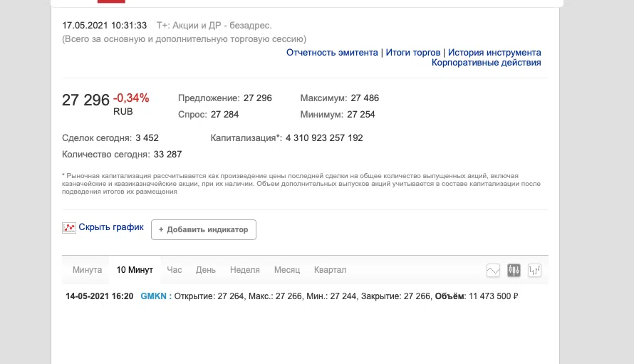Screen dimensions: 634x364
Task: Switch chart to Неделя interval
Action: tap(244, 270)
